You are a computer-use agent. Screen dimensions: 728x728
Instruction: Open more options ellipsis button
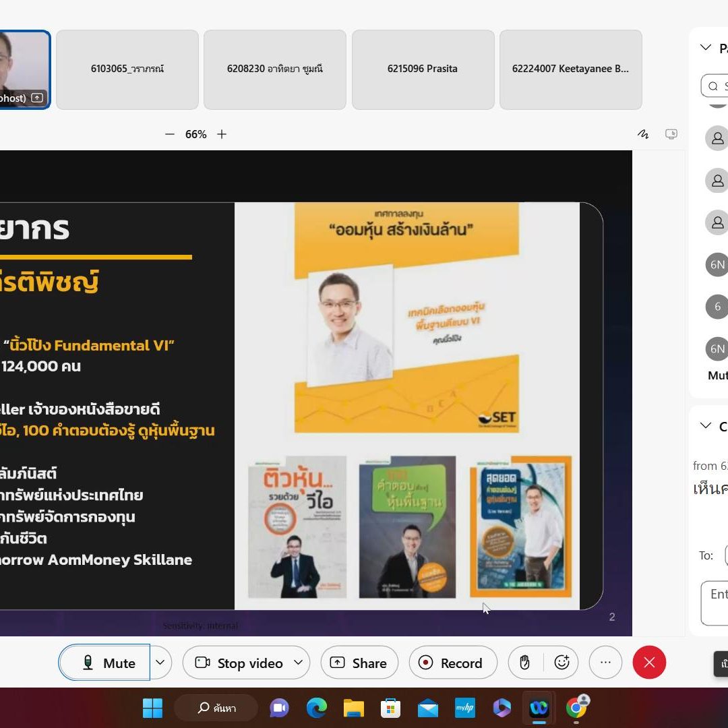[x=605, y=663]
